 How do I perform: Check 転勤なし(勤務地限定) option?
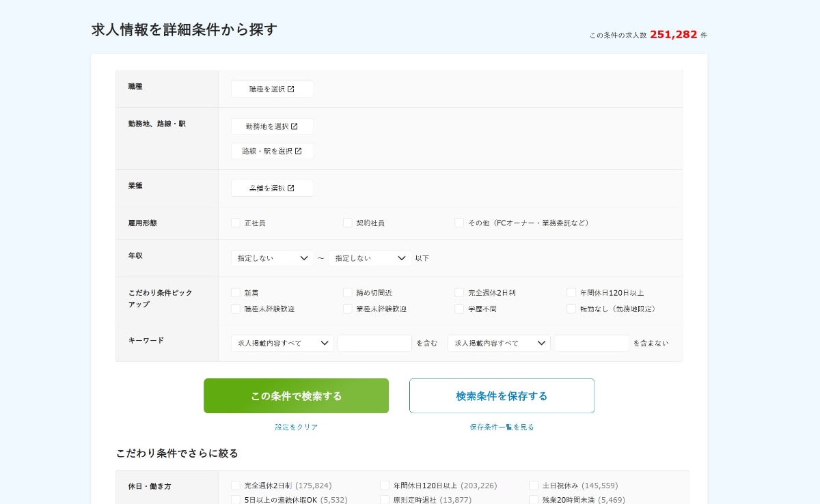click(x=571, y=309)
